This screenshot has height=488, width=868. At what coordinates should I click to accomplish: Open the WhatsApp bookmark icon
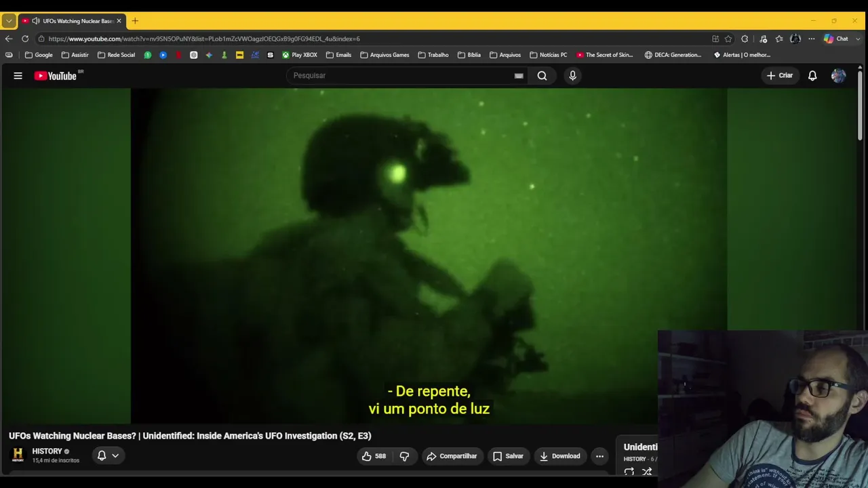pos(147,55)
